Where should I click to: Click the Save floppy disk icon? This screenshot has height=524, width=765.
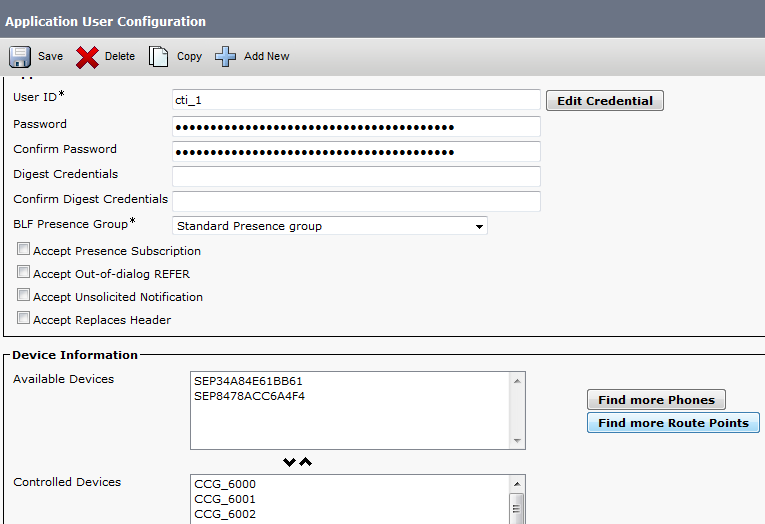coord(20,56)
